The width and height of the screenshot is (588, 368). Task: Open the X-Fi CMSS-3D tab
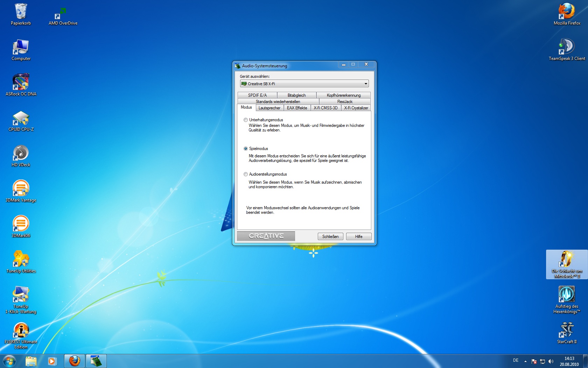click(x=325, y=108)
